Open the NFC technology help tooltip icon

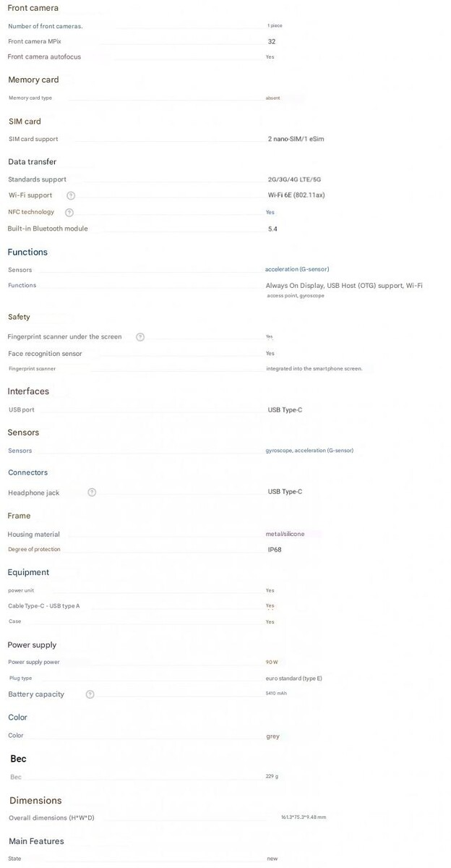click(x=69, y=213)
